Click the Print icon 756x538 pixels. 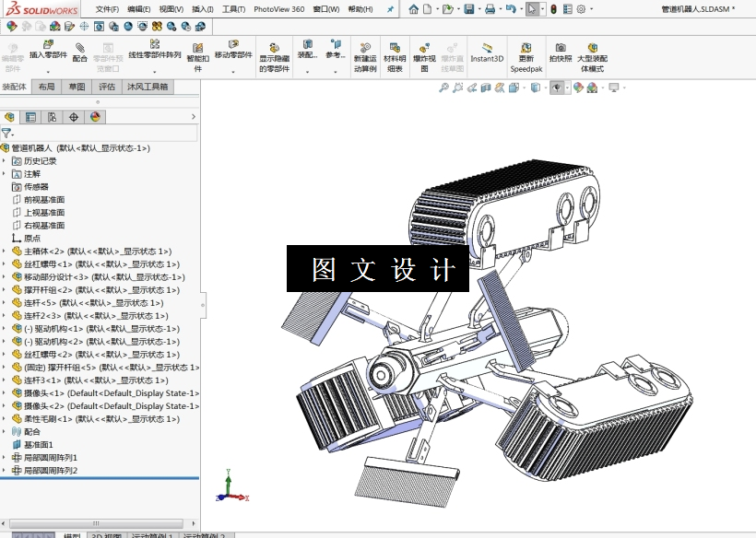coord(490,8)
